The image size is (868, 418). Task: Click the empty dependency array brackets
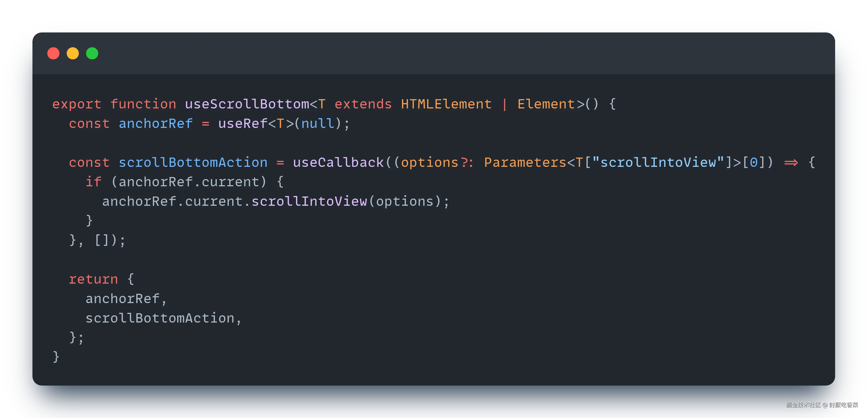tap(102, 240)
